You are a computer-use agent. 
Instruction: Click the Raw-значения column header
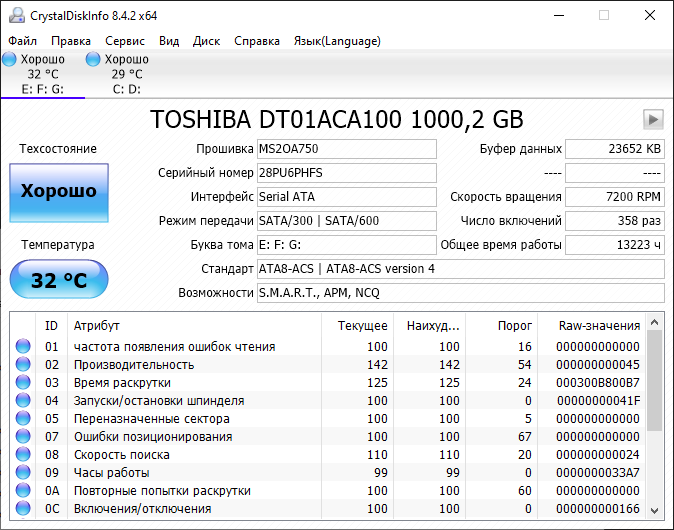pos(591,326)
